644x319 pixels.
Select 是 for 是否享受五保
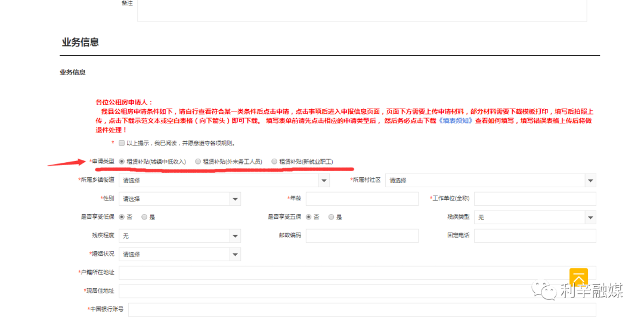click(331, 217)
